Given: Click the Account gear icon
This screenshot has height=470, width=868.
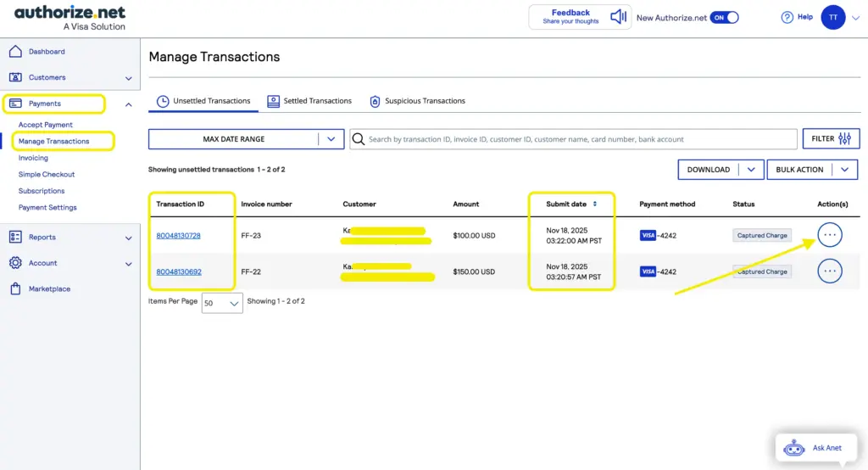Looking at the screenshot, I should click(15, 263).
